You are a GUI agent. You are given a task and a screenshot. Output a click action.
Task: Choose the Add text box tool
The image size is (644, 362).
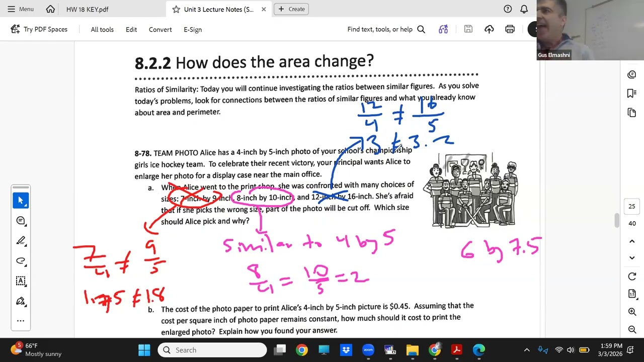click(x=21, y=281)
